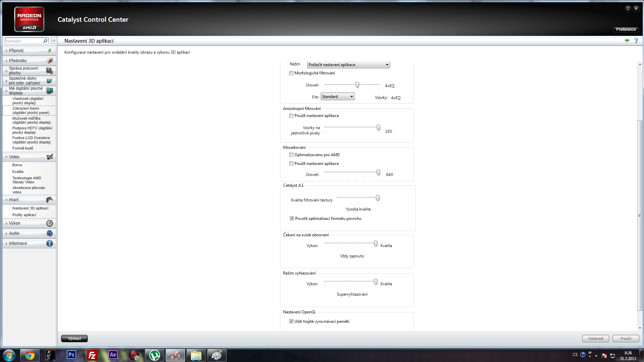Open Akcelerace převodu videa item
The width and height of the screenshot is (644, 362).
point(29,190)
